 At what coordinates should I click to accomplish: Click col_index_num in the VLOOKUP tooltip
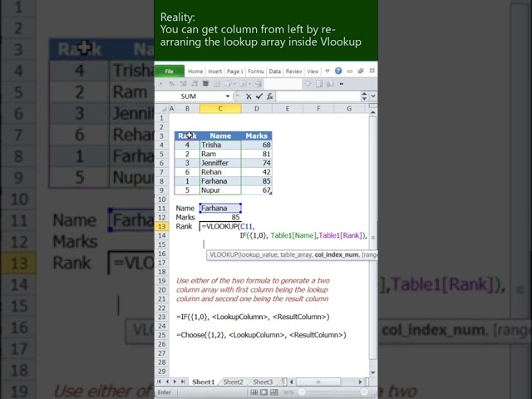pyautogui.click(x=337, y=255)
